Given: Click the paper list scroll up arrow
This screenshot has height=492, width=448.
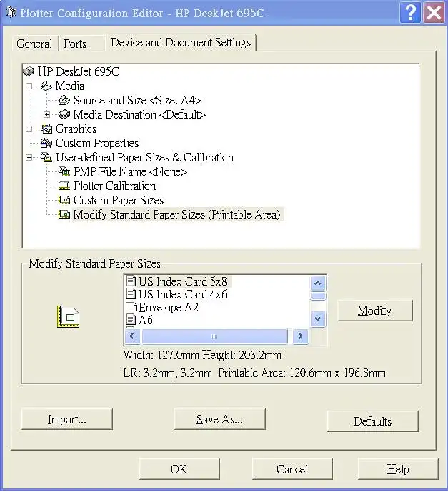Looking at the screenshot, I should point(318,283).
